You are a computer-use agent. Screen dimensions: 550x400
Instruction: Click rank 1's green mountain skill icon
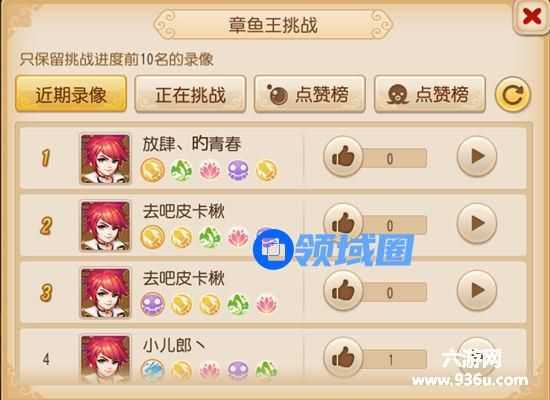click(x=181, y=170)
